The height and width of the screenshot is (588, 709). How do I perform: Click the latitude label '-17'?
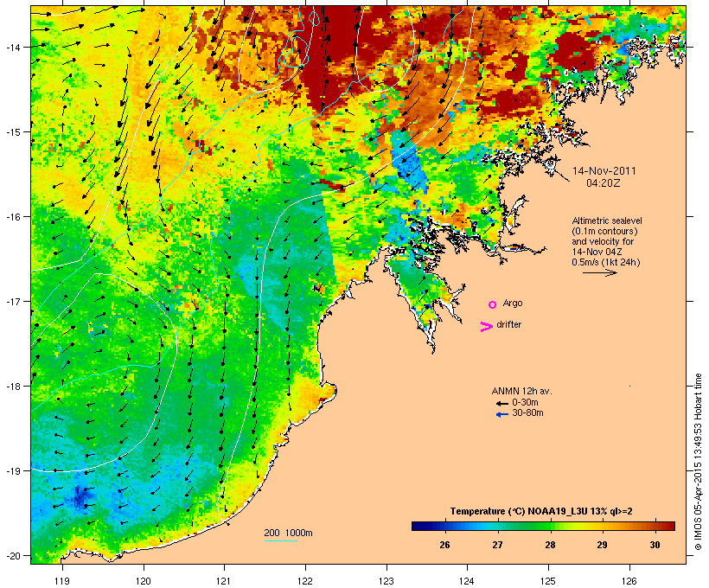coord(12,301)
